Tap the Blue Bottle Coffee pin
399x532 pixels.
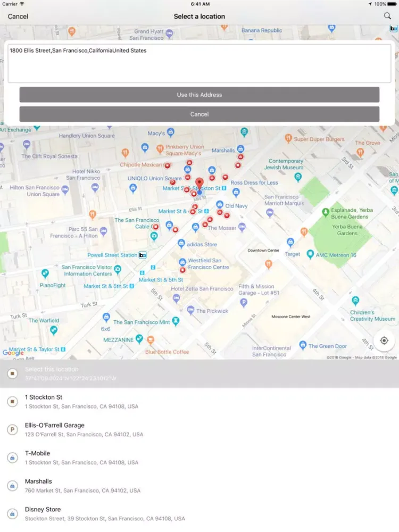tap(151, 339)
